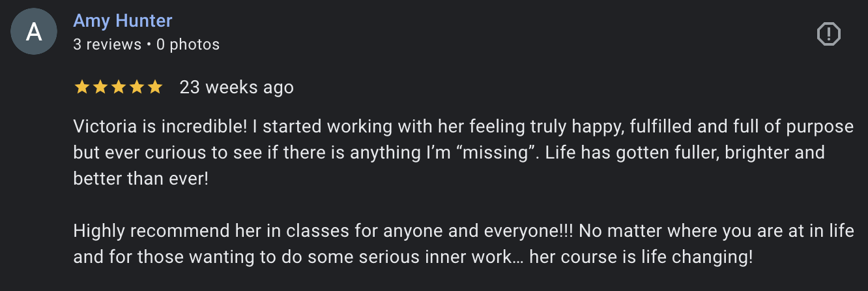The image size is (868, 291).
Task: Click the report review flag icon
Action: coord(829,34)
